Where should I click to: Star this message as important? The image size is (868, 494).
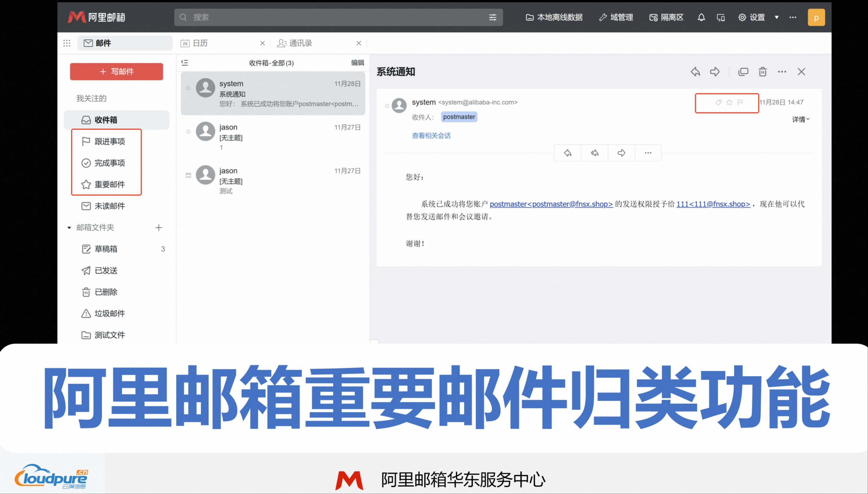(x=729, y=102)
